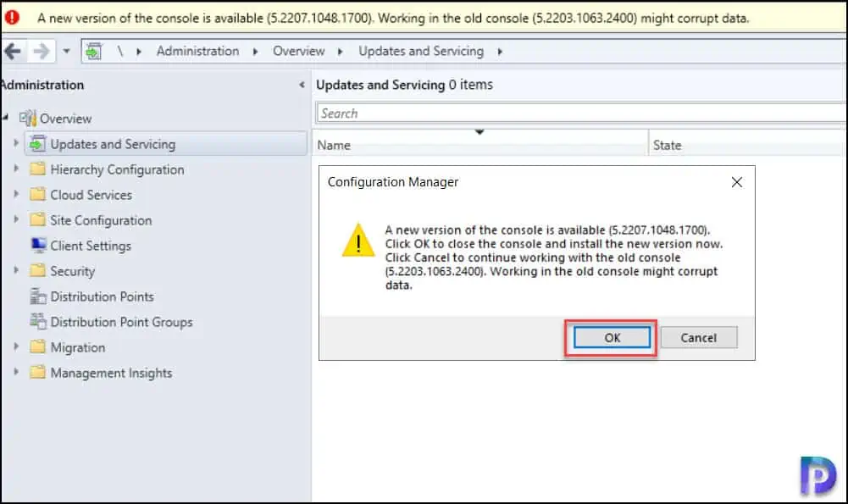Select Security in the tree
The height and width of the screenshot is (504, 848).
tap(73, 271)
